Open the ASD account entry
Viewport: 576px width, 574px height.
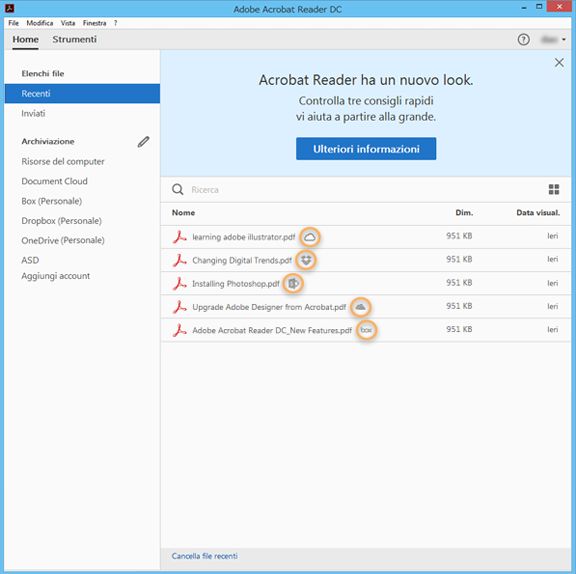[30, 260]
